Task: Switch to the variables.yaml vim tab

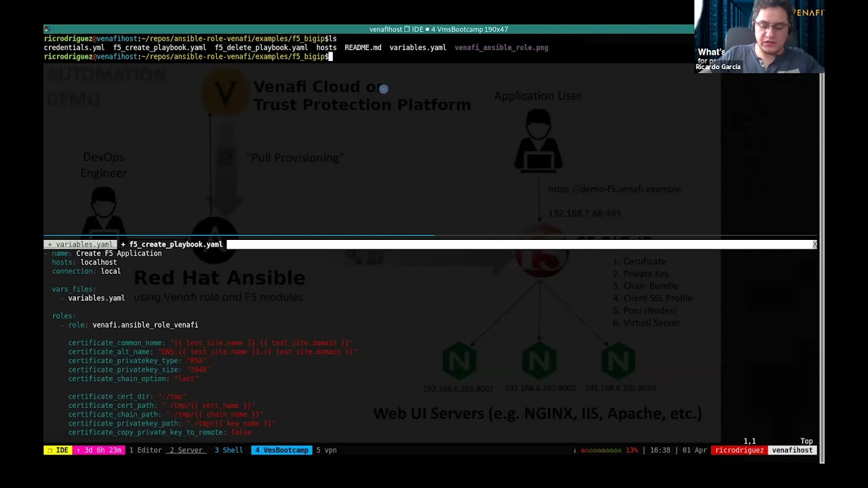Action: (81, 244)
